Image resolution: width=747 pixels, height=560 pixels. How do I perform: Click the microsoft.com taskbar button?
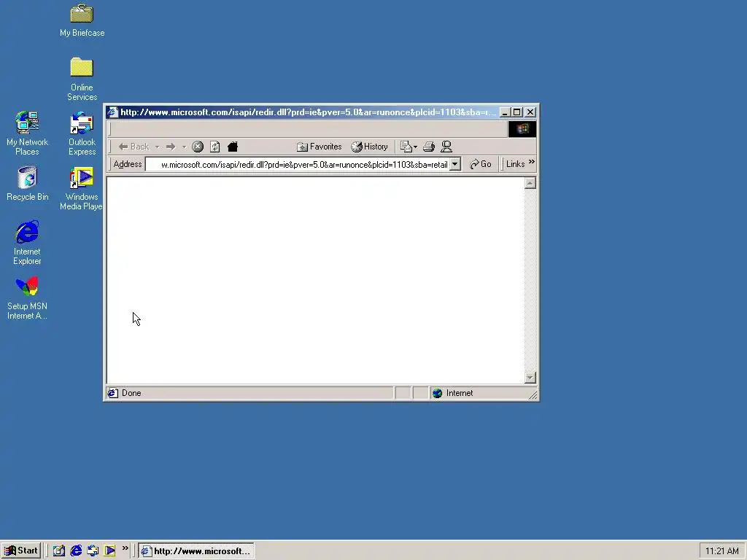196,551
